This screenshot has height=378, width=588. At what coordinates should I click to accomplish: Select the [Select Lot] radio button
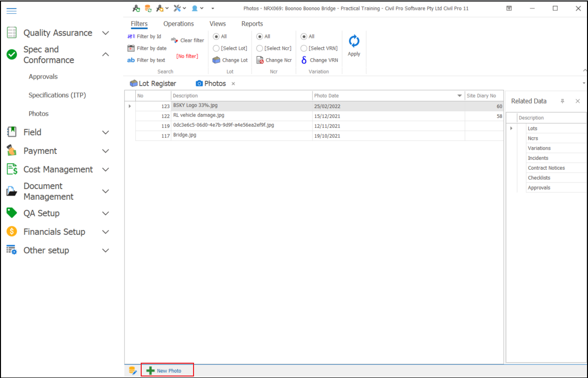click(216, 48)
